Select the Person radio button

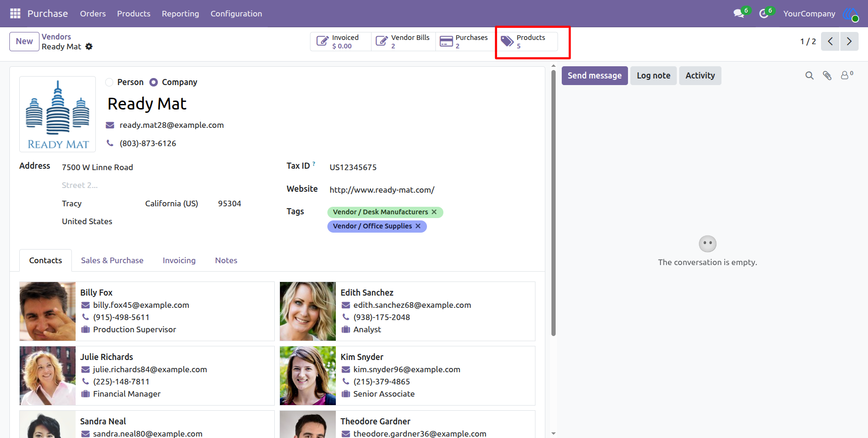click(x=109, y=82)
